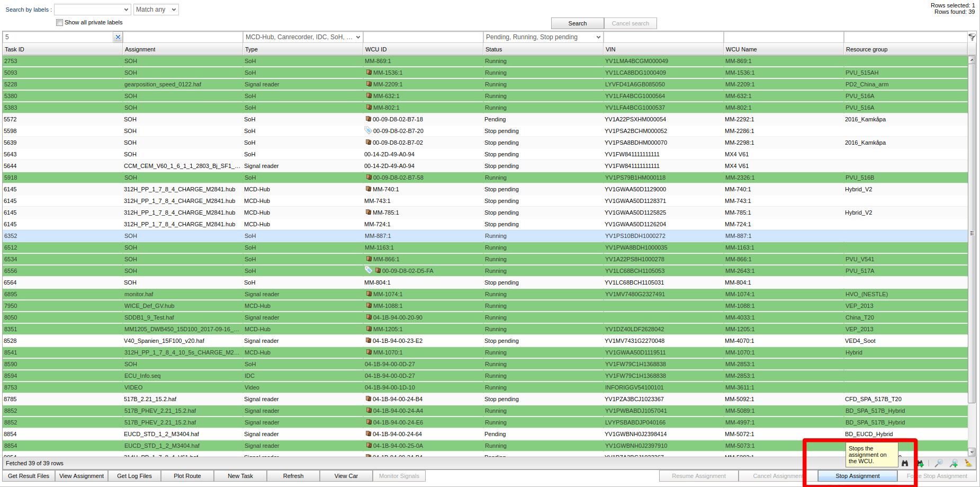Image resolution: width=980 pixels, height=487 pixels.
Task: Open the Search by labels dropdown
Action: point(92,10)
